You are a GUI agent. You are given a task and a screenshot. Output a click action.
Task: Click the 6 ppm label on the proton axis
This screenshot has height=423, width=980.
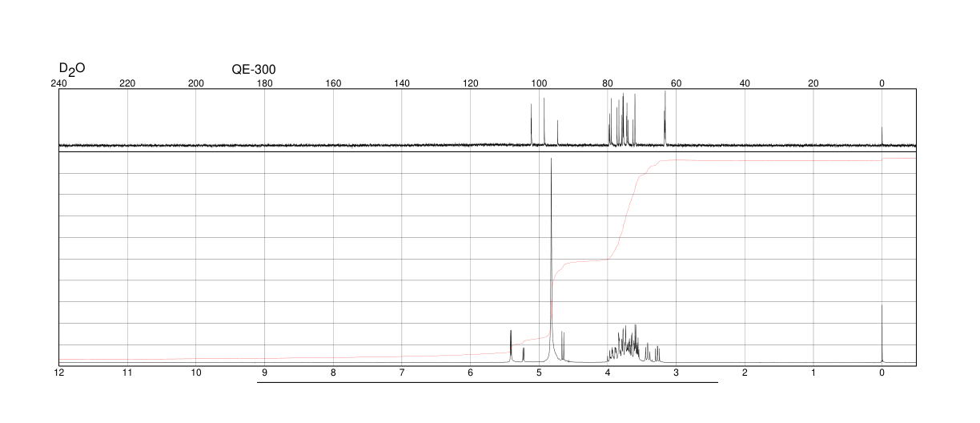pyautogui.click(x=470, y=373)
